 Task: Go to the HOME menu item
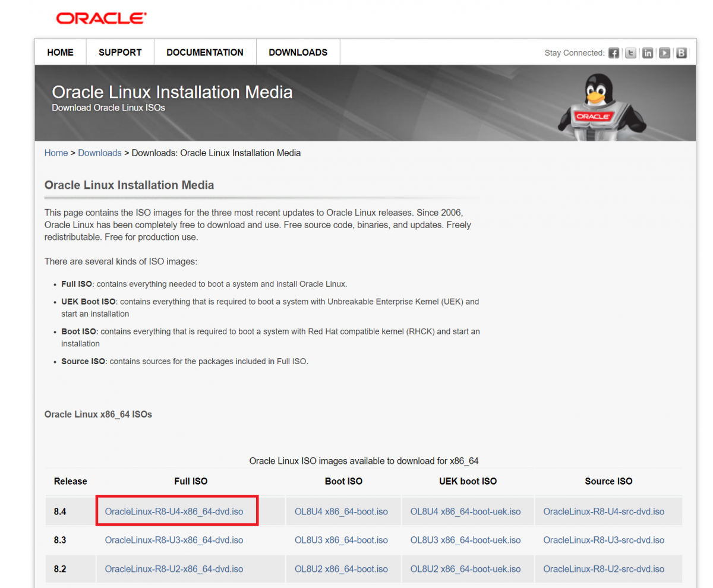[x=59, y=52]
